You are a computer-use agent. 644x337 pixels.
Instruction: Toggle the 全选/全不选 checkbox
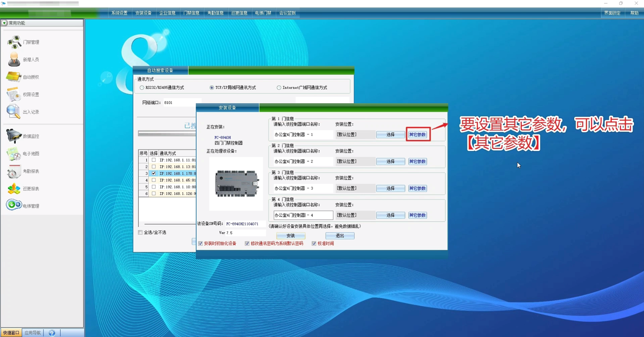(x=140, y=232)
